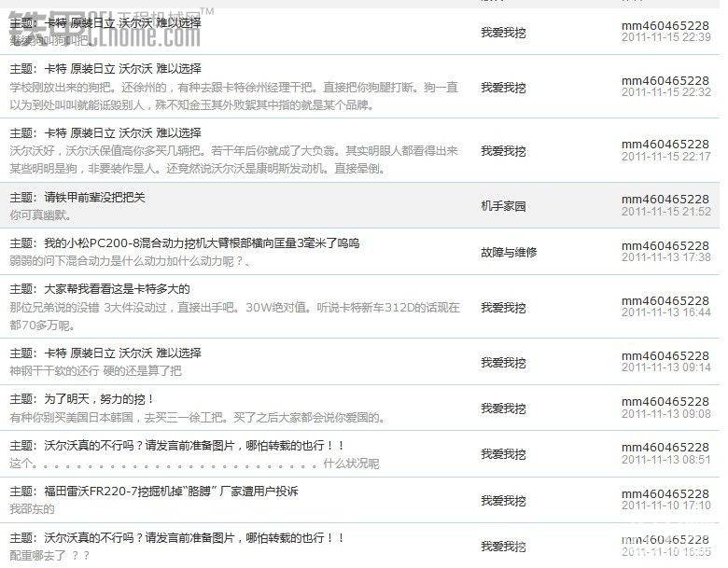Click username mm460465228 above 2011-11-15 22:17
Viewport: 728px width, 568px height.
pyautogui.click(x=665, y=144)
